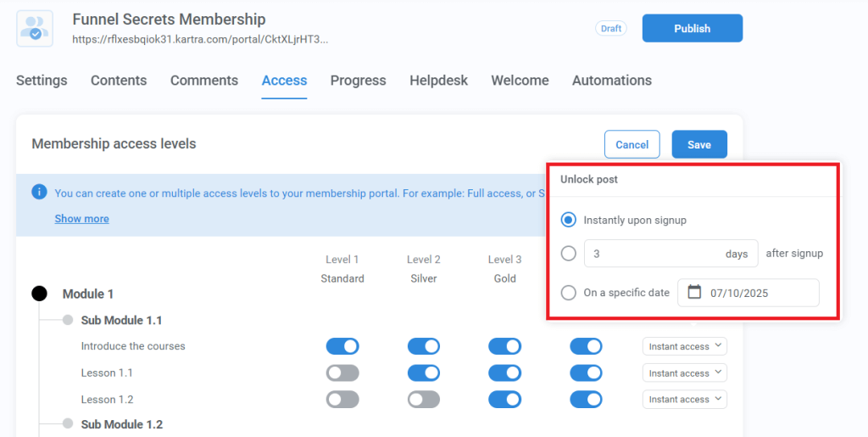Select the On a specific date radio

[x=569, y=293]
